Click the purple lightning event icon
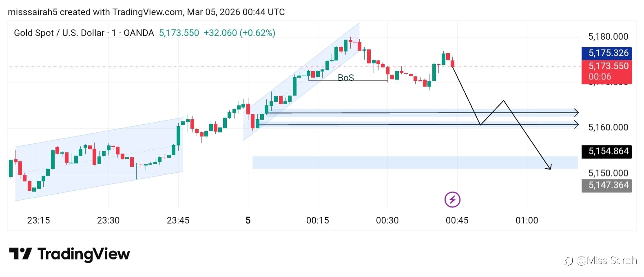Screen dimensions: 644x277 452,199
